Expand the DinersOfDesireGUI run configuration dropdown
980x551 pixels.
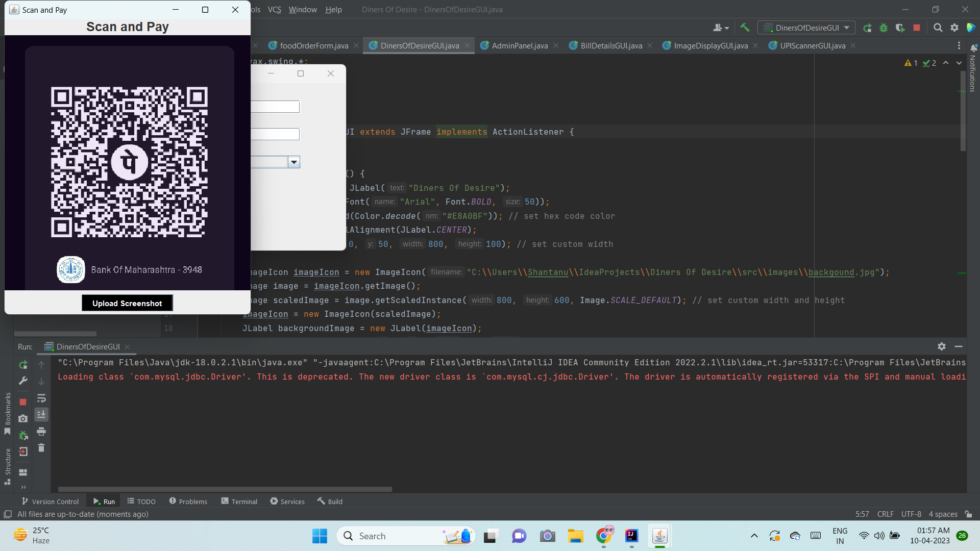click(847, 28)
